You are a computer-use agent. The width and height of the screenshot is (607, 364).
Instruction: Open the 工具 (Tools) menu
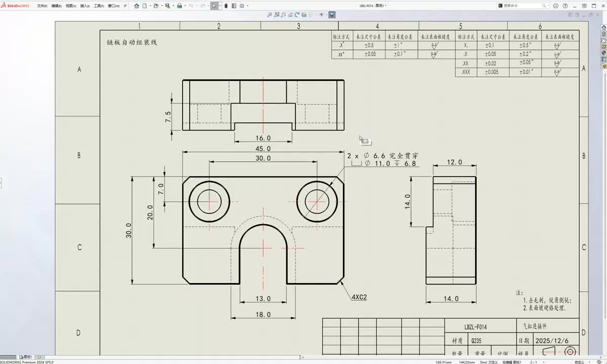[x=99, y=6]
